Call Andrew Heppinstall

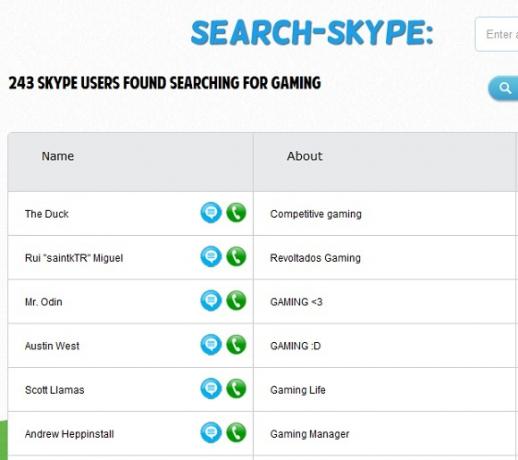click(x=236, y=433)
